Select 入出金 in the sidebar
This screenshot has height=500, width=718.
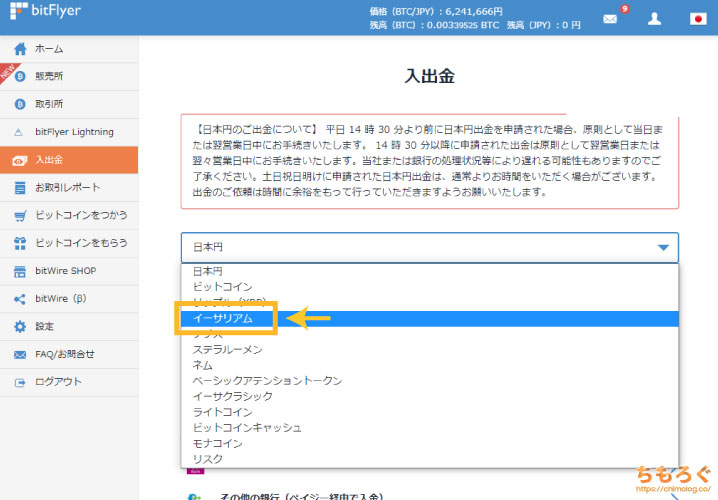click(69, 160)
